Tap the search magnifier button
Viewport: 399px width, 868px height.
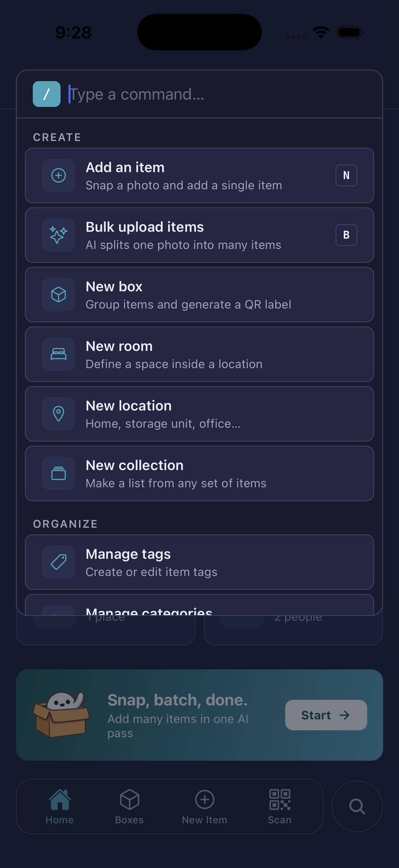point(357,806)
